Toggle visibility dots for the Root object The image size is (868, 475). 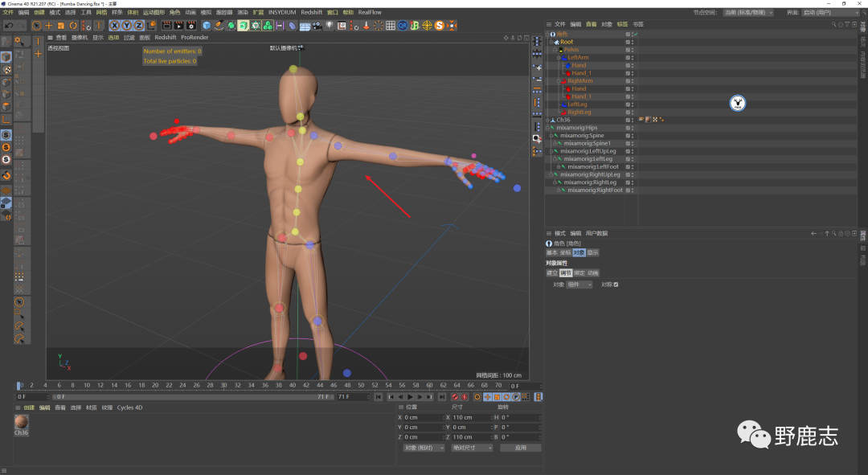click(632, 42)
